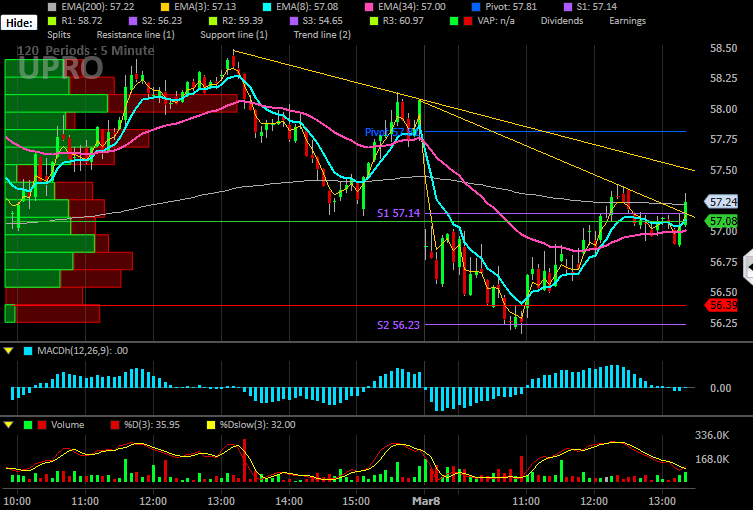Click the VAP: n/a label
Viewport: 753px width, 510px height.
496,21
